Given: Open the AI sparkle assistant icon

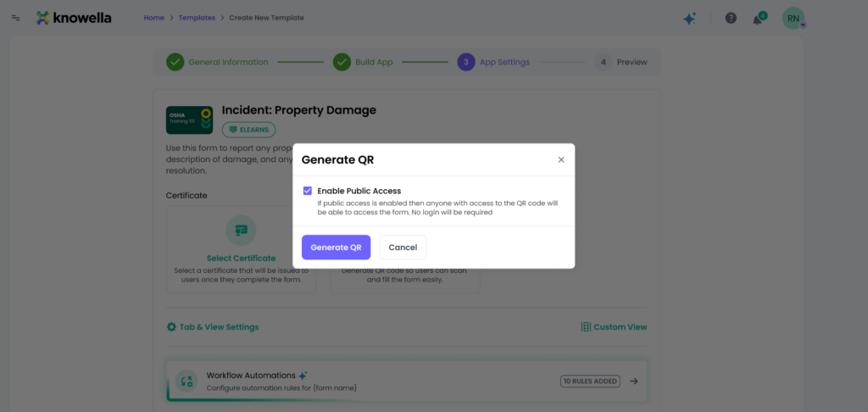Looking at the screenshot, I should click(690, 18).
